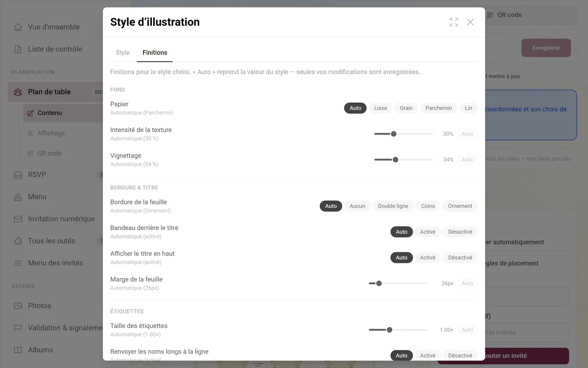This screenshot has width=588, height=368.
Task: Choose Ornement border option
Action: click(x=460, y=206)
